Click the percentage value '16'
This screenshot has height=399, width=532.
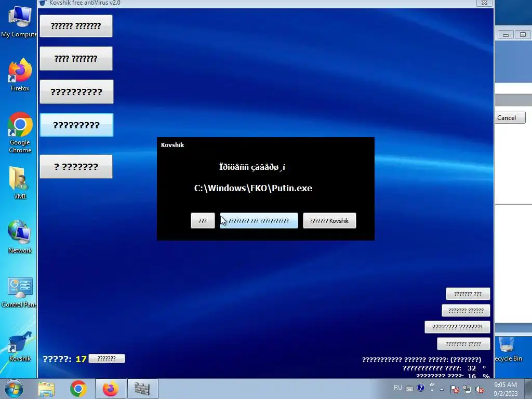472,376
